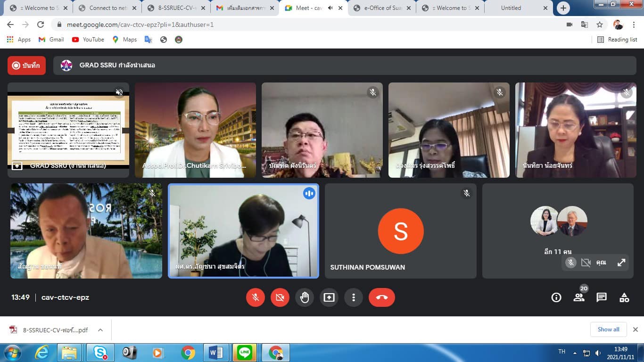Bookmark this page with the star icon
Viewport: 644px width, 362px height.
(600, 25)
